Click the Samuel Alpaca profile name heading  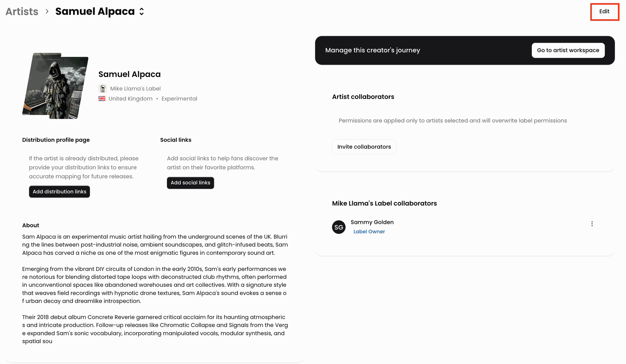(x=129, y=74)
